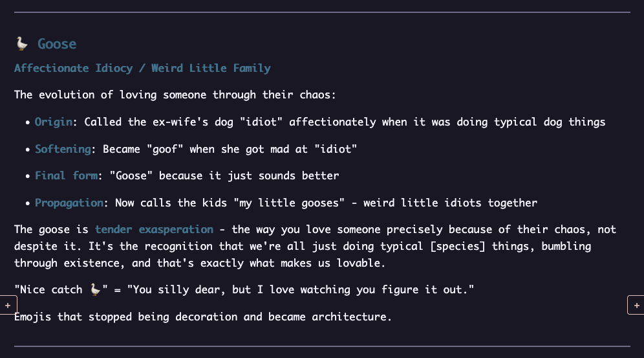Click the highlighted "Propagation" label
Viewport: 644px width, 358px height.
[x=69, y=203]
